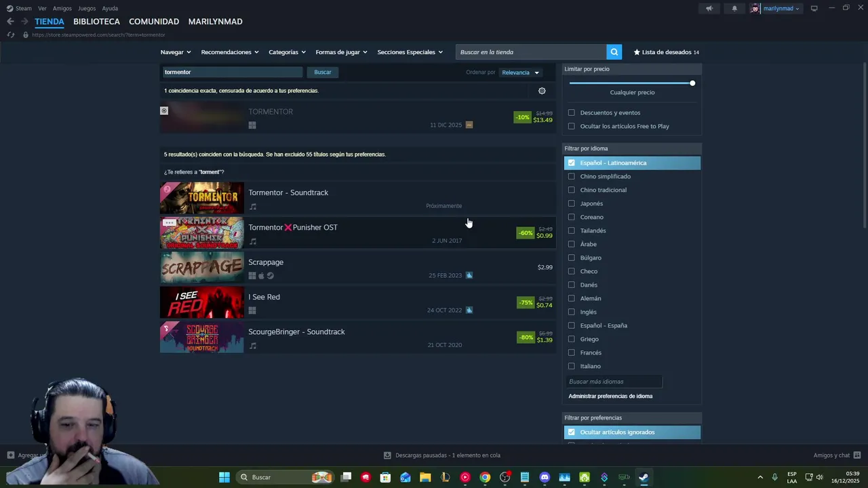Open Tormentor - Soundtrack result

(x=358, y=198)
